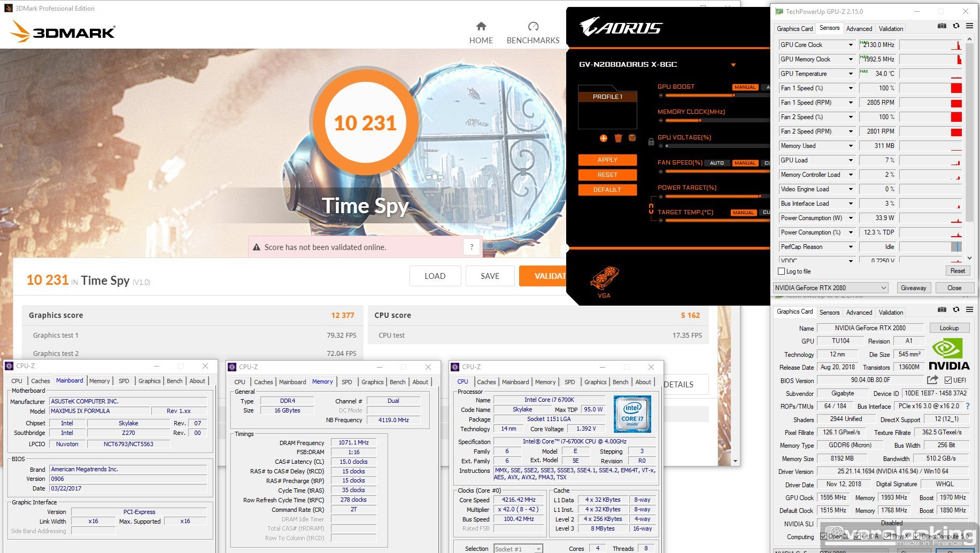Image resolution: width=980 pixels, height=553 pixels.
Task: Click the minus icon under Power Target
Action: tap(661, 197)
